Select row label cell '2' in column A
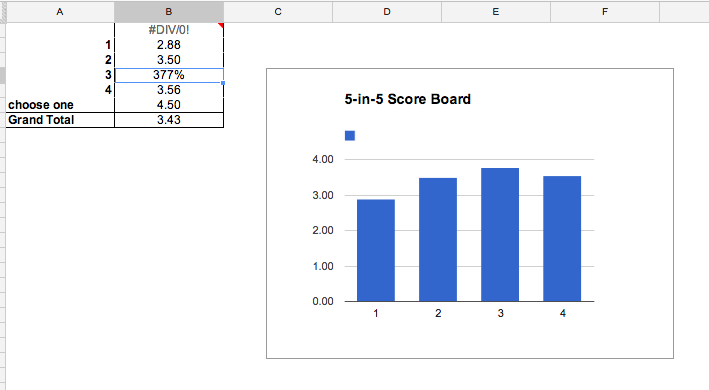The image size is (709, 390). [x=60, y=60]
